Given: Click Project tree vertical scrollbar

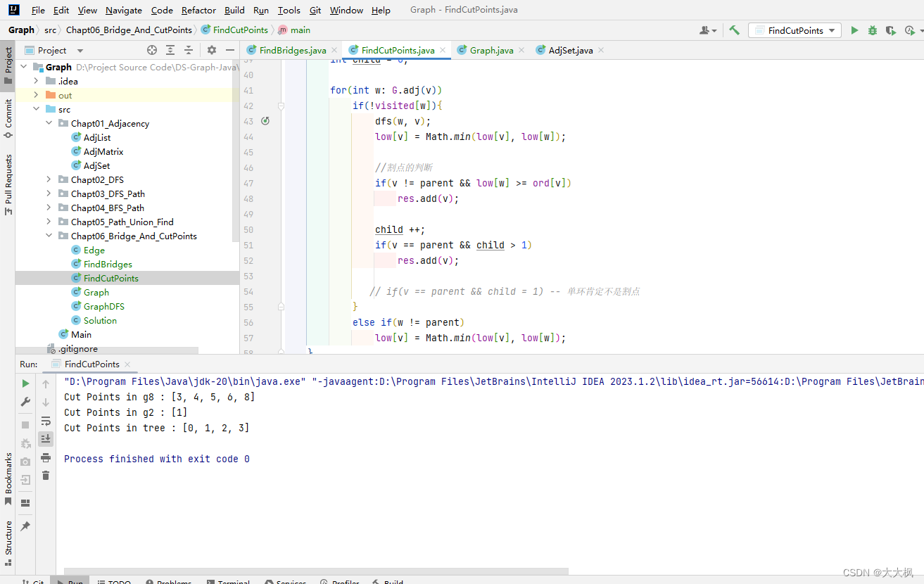Looking at the screenshot, I should (x=236, y=151).
